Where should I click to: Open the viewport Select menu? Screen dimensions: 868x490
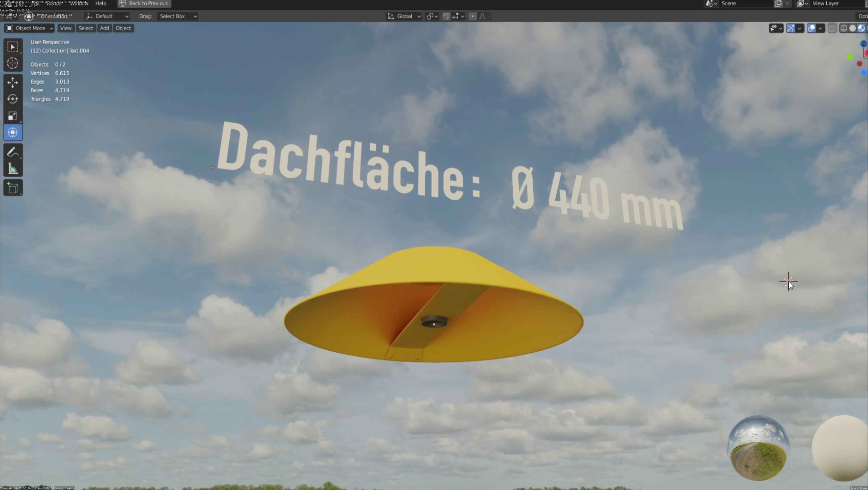click(86, 28)
